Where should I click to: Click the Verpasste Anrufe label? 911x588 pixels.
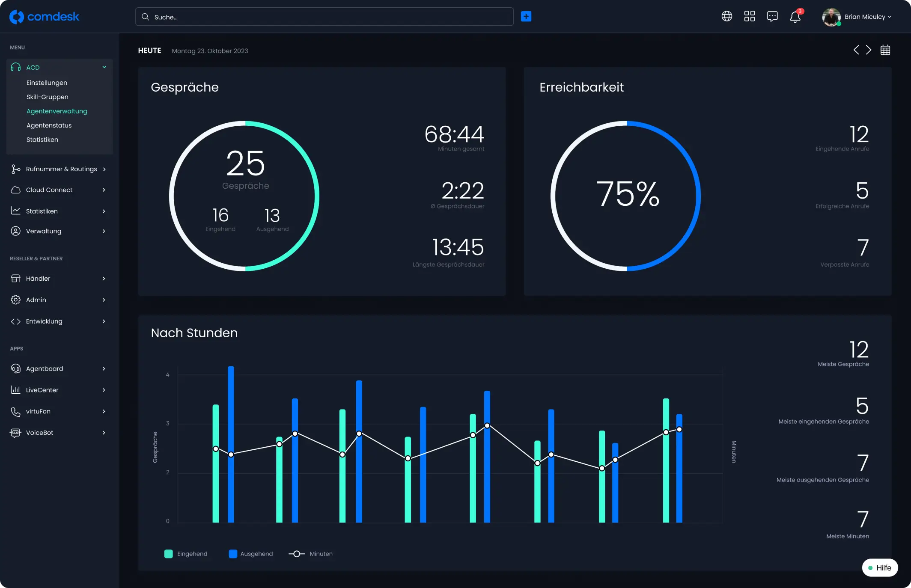845,264
